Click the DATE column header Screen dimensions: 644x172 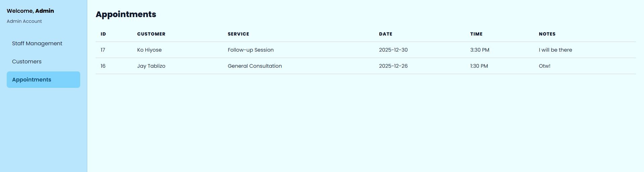386,34
